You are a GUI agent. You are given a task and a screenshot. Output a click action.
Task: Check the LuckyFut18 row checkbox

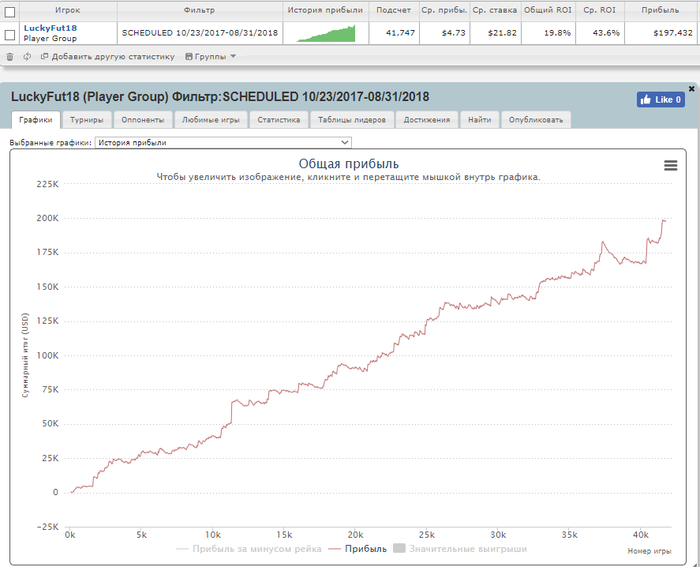tap(10, 35)
